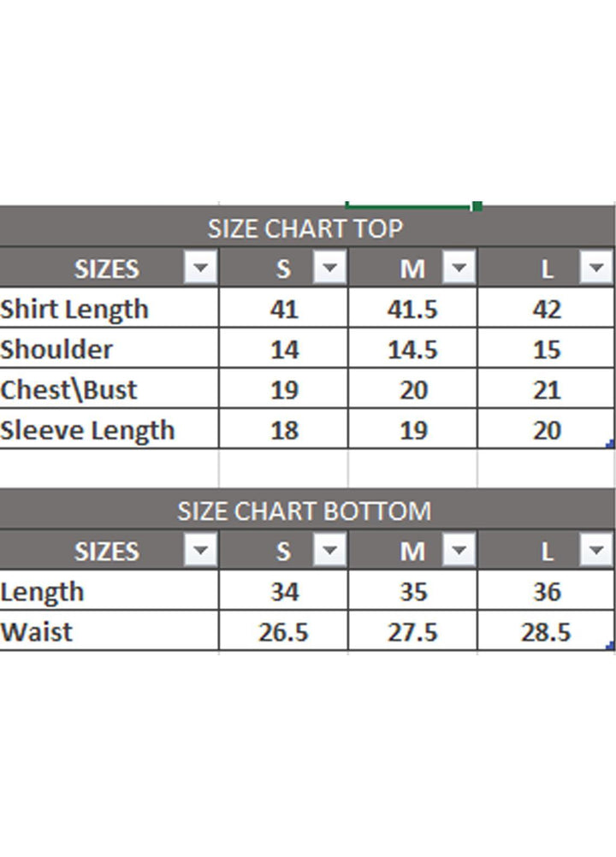Open S column filter in bottom chart
Viewport: 616px width, 857px height.
pos(329,552)
